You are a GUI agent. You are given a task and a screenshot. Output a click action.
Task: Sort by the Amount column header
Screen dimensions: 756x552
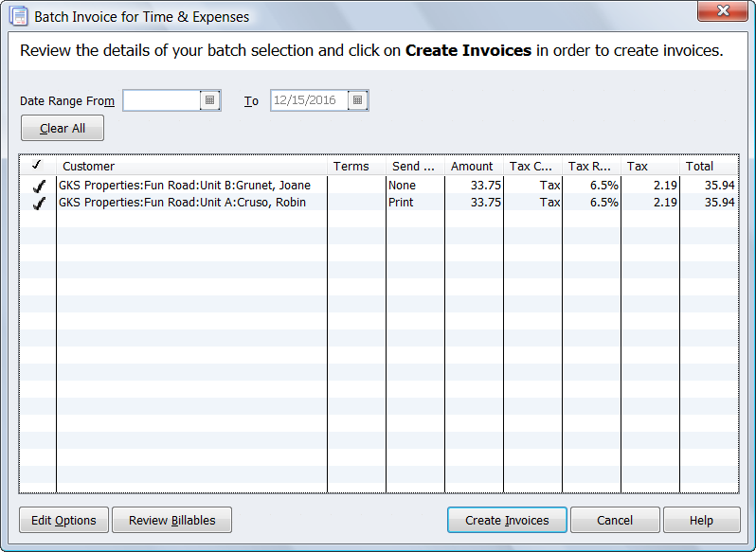tap(473, 167)
